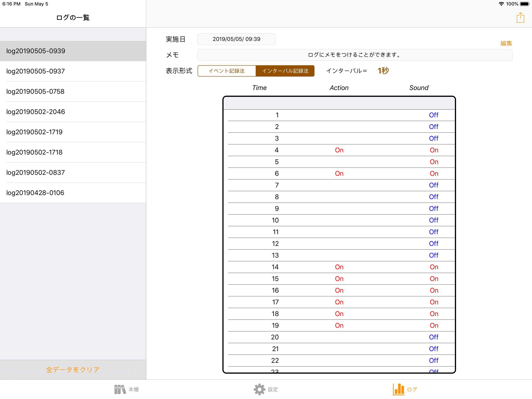Tap time cell 11 in table
This screenshot has width=532, height=399.
click(276, 232)
